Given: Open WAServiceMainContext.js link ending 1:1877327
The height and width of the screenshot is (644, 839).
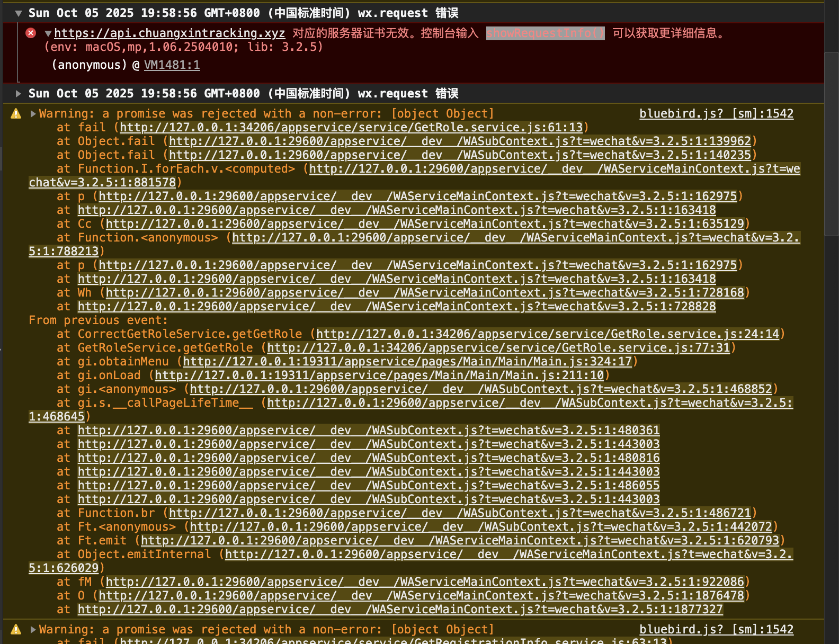Looking at the screenshot, I should tap(400, 610).
